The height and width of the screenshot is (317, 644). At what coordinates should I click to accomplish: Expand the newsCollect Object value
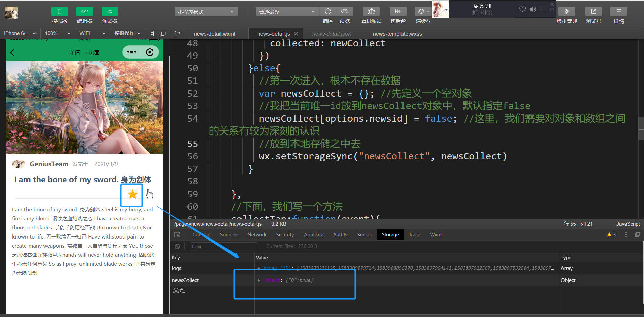[259, 280]
